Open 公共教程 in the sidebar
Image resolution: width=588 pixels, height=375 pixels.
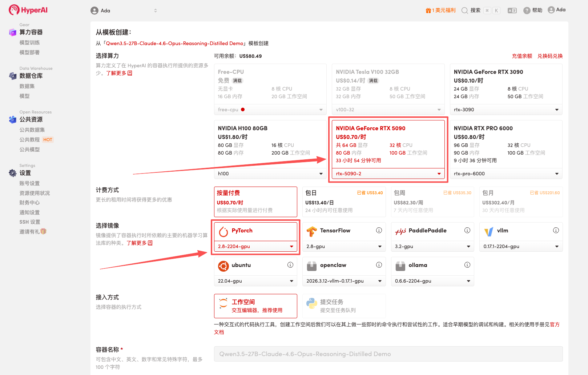pos(29,140)
